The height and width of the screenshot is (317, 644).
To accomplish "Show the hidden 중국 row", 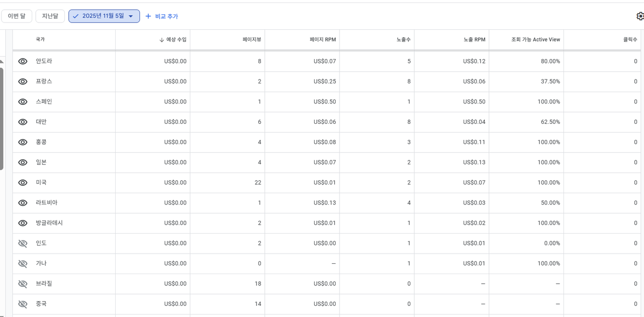I will [x=23, y=304].
